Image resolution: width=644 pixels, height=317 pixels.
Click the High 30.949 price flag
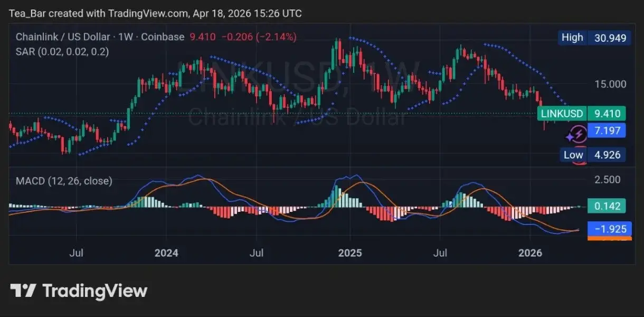click(594, 38)
